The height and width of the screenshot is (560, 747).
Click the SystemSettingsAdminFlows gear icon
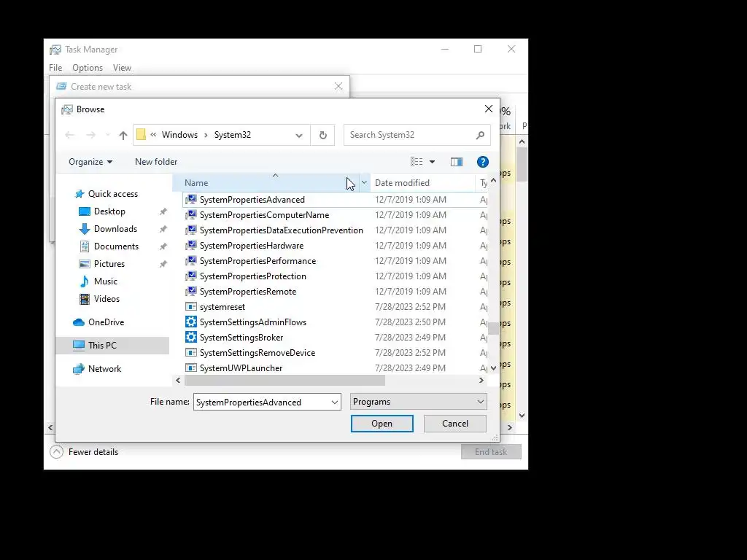(x=191, y=322)
